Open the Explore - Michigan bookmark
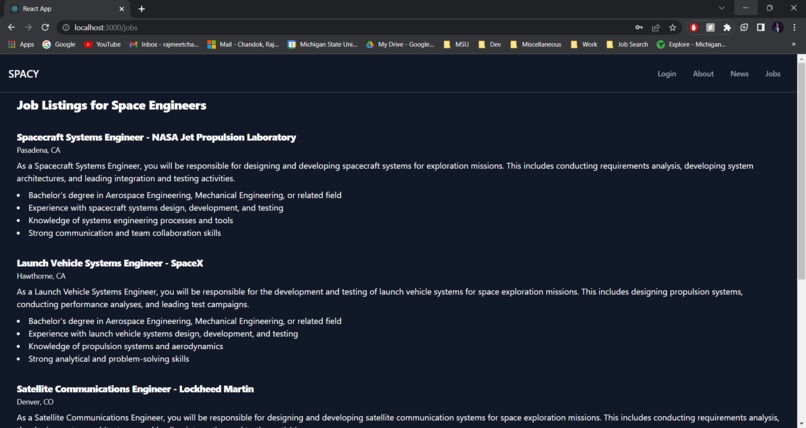 [x=691, y=45]
